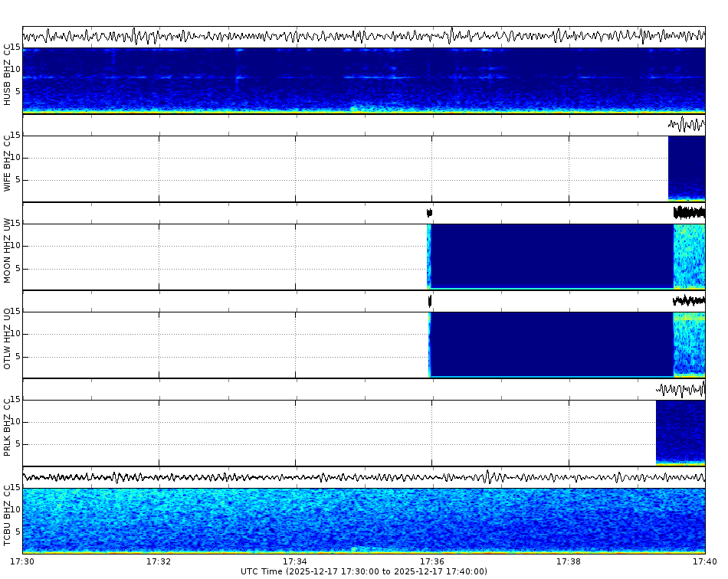Select the TCBU BHZ CC station label
This screenshot has width=728, height=579.
click(x=8, y=513)
